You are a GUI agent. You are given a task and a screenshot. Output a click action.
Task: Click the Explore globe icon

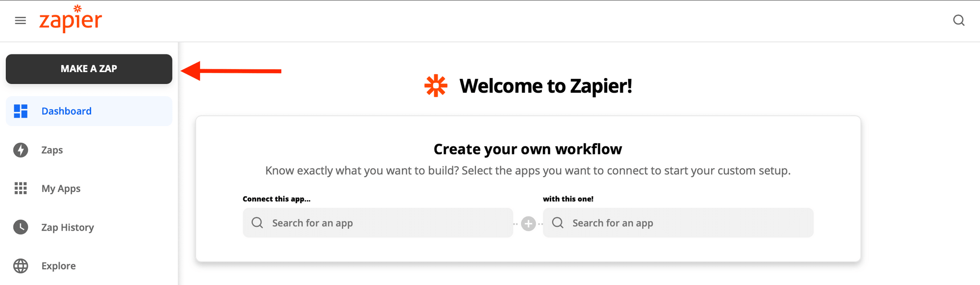coord(21,266)
